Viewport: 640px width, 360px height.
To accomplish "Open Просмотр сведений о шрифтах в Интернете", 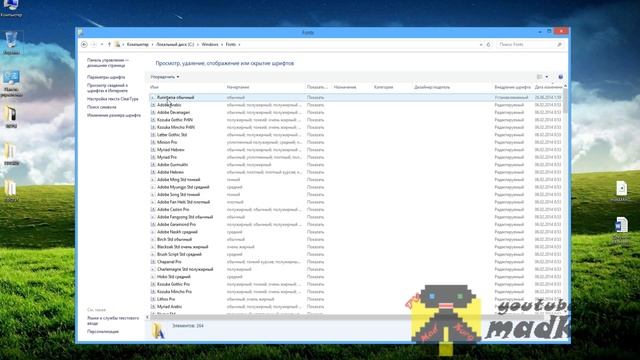I will pyautogui.click(x=107, y=88).
